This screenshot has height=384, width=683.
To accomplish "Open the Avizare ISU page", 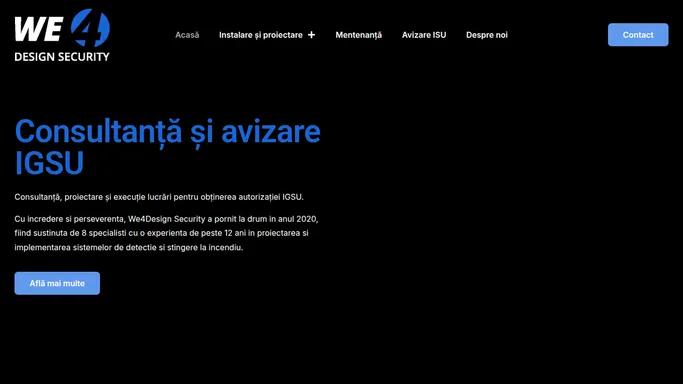I will pyautogui.click(x=424, y=35).
